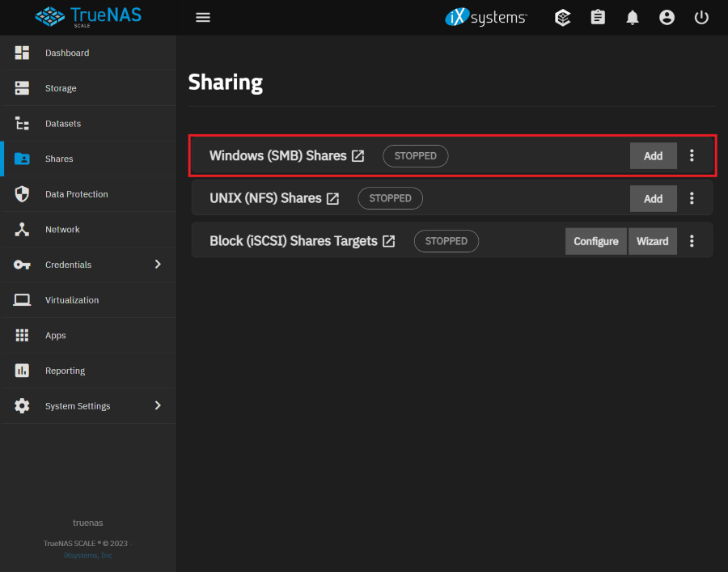Open the TrueCommand status icon
This screenshot has width=728, height=572.
click(x=563, y=17)
